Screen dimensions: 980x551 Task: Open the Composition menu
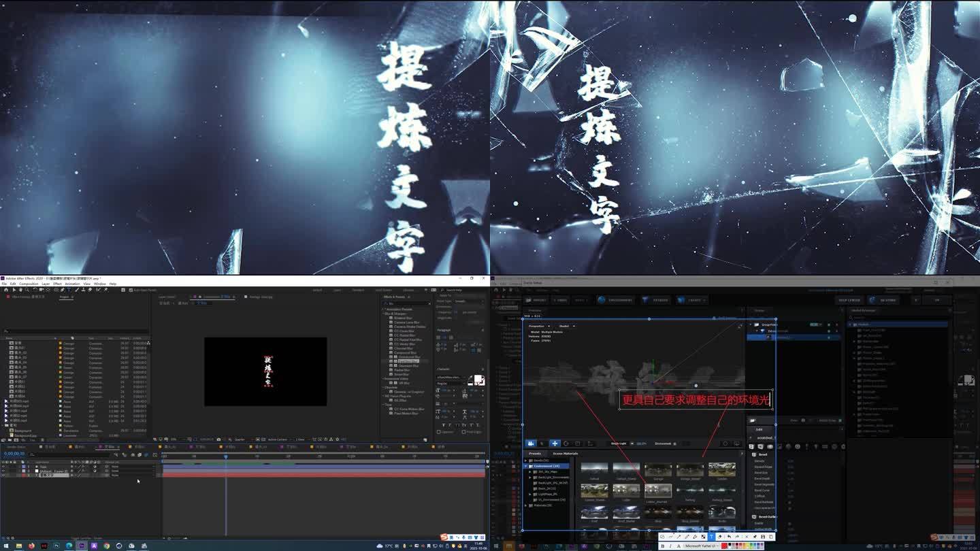pyautogui.click(x=29, y=284)
